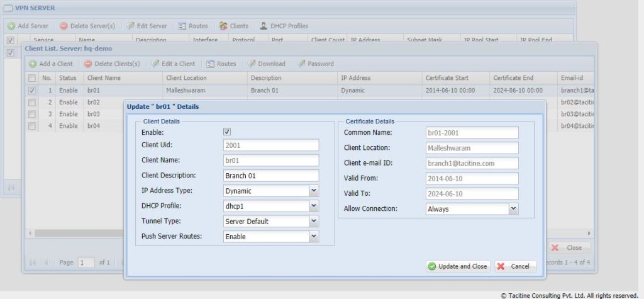Click the Add a Client icon
The image size is (644, 299).
(33, 64)
